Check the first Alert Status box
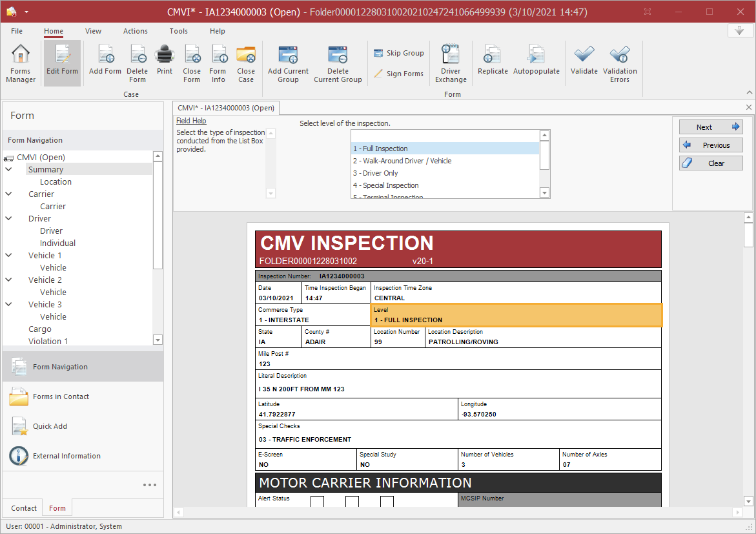Viewport: 756px width, 534px height. pos(317,502)
